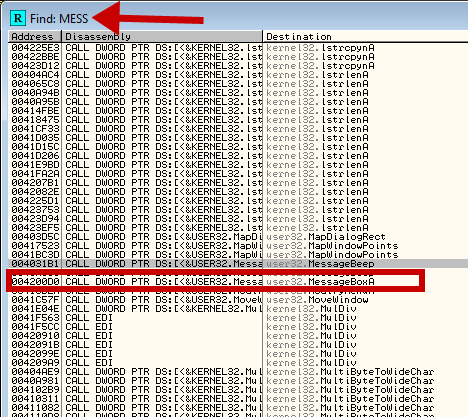The height and width of the screenshot is (417, 468).
Task: Select the MapWindowPoints row at 0041BC3D
Action: 238,255
